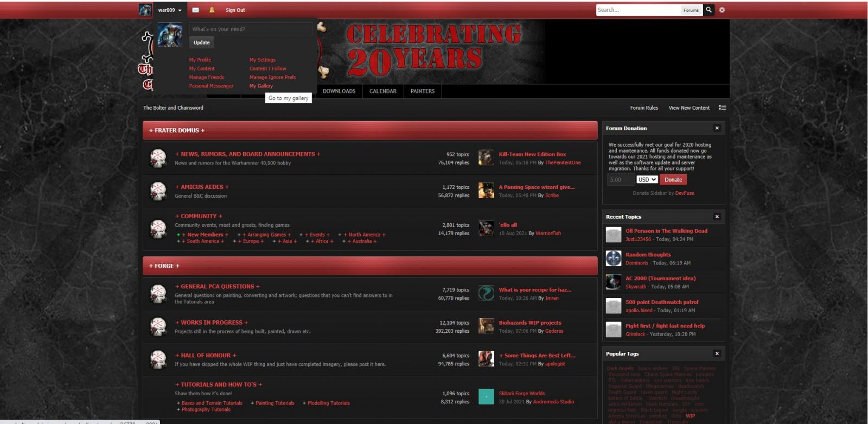868x424 pixels.
Task: Click the skull icon beside Works in Progress
Action: [158, 326]
